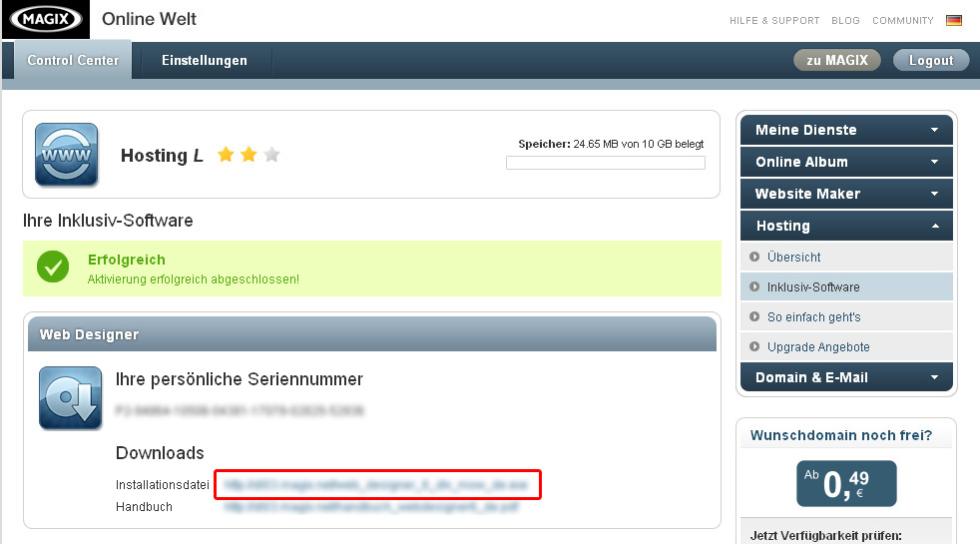The height and width of the screenshot is (544, 980).
Task: Open the BLOG link
Action: 845,21
